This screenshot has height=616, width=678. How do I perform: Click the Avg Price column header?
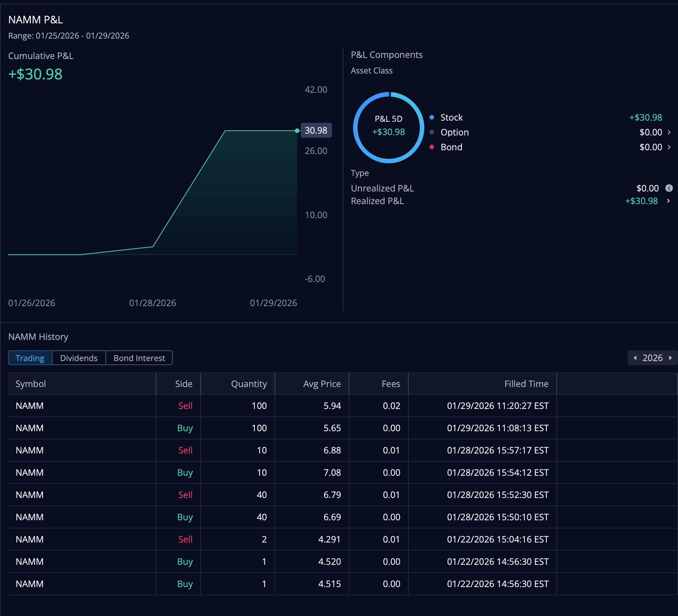(x=322, y=384)
